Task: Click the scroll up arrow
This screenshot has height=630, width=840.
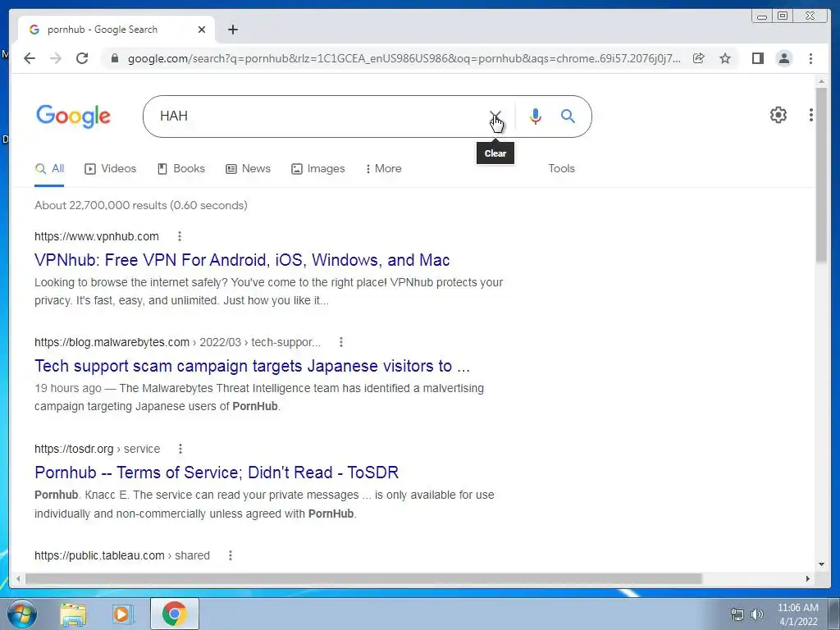Action: coord(821,81)
